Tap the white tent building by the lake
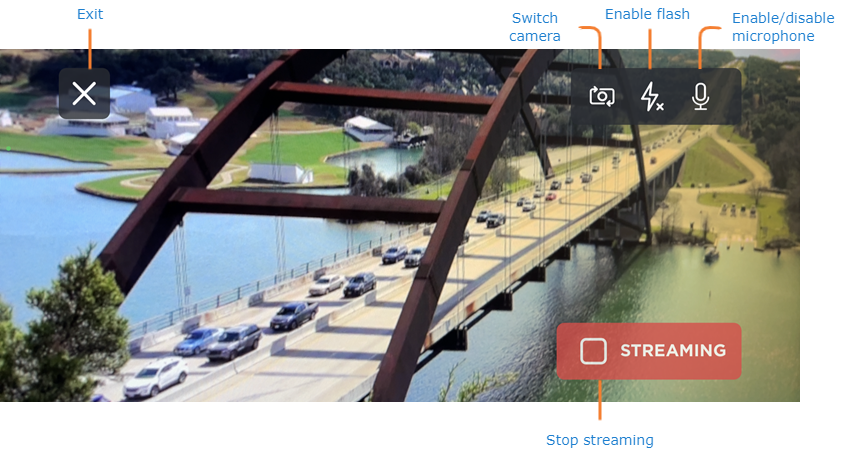 (x=368, y=129)
